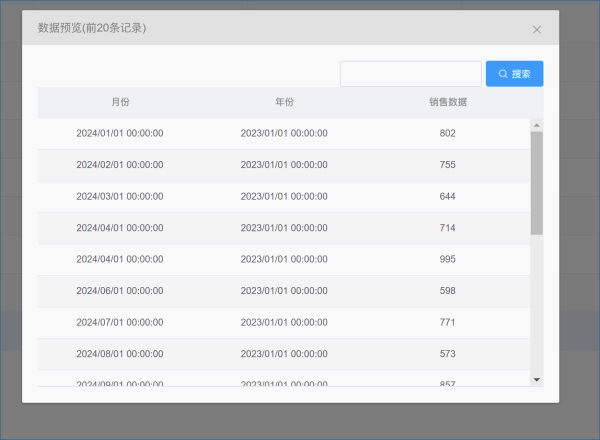The width and height of the screenshot is (600, 440).
Task: Click sales value 644
Action: 447,196
